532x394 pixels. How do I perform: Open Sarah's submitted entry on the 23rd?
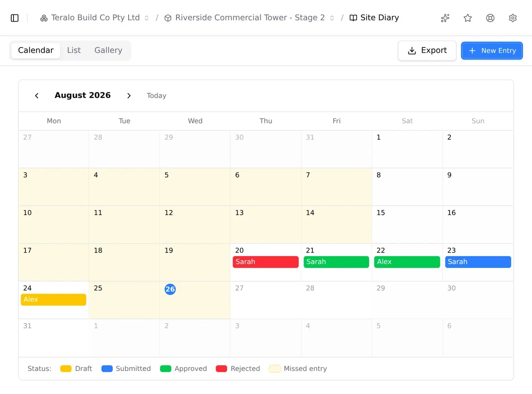[478, 262]
